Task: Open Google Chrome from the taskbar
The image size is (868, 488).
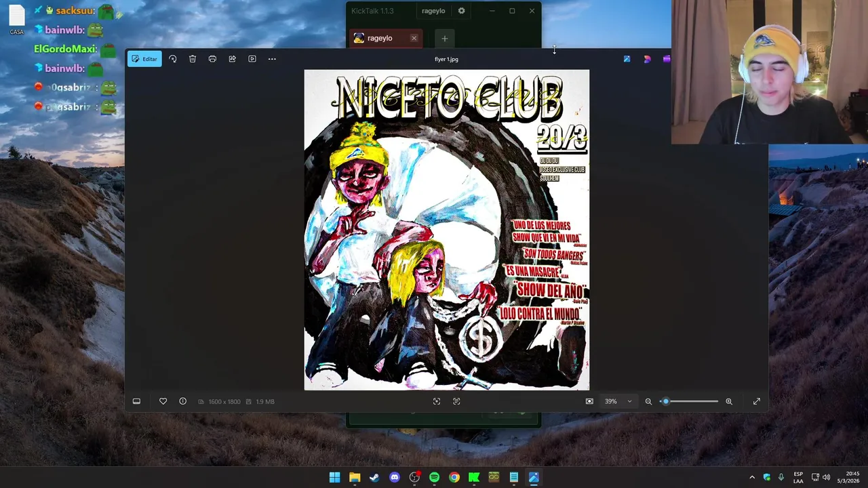Action: click(454, 477)
